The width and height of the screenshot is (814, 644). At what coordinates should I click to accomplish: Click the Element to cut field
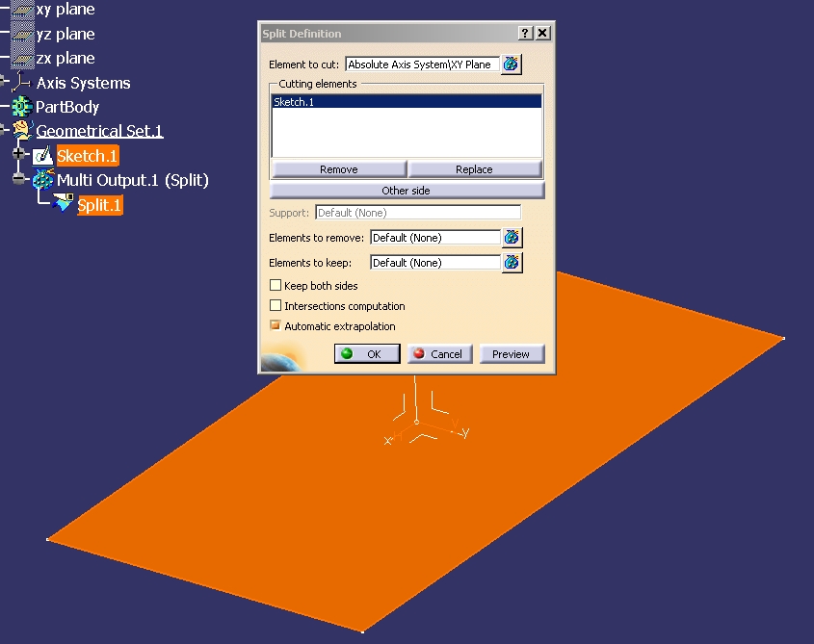pyautogui.click(x=422, y=64)
